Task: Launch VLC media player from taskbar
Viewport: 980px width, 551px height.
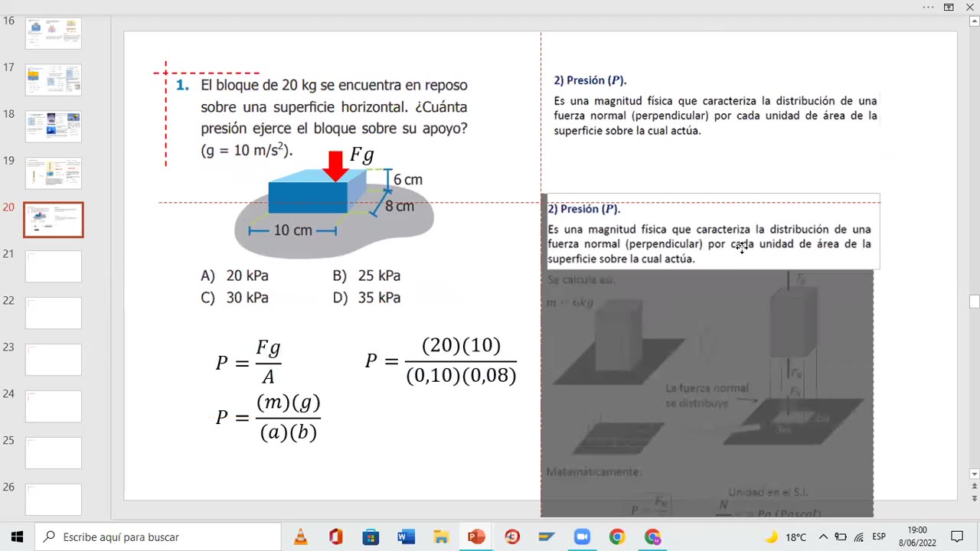Action: pos(301,536)
